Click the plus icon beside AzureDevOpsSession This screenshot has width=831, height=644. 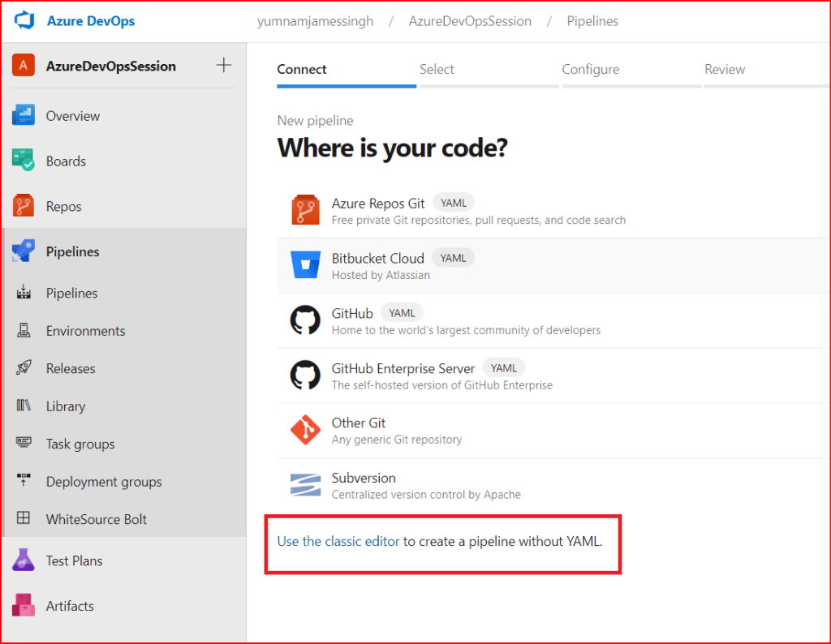click(224, 66)
